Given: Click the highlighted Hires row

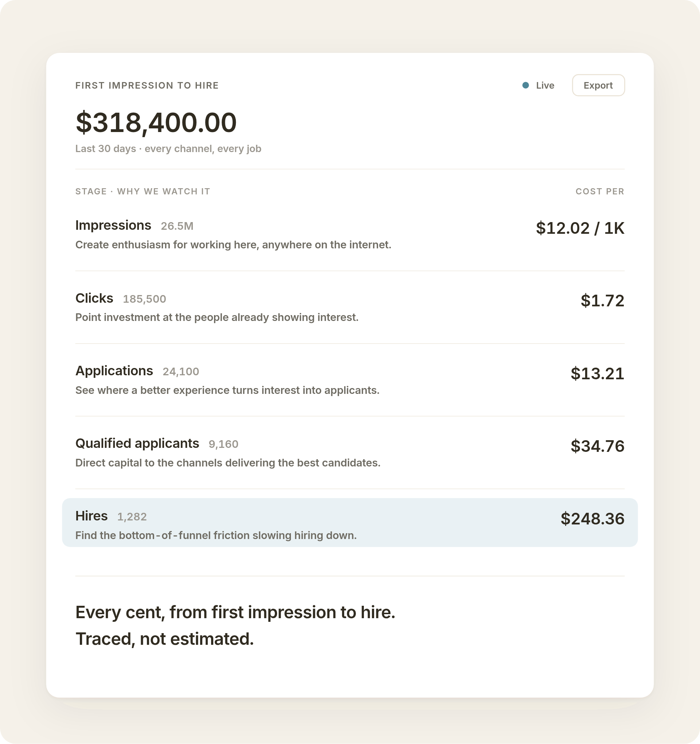Looking at the screenshot, I should pos(350,523).
